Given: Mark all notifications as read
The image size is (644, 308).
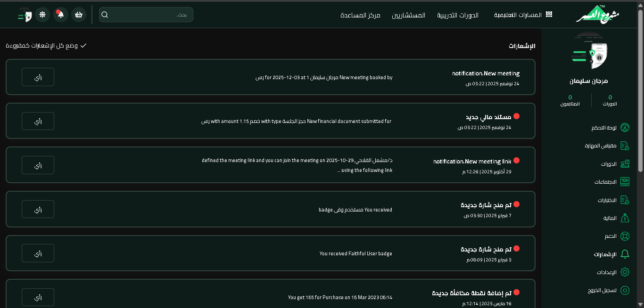Looking at the screenshot, I should (46, 46).
